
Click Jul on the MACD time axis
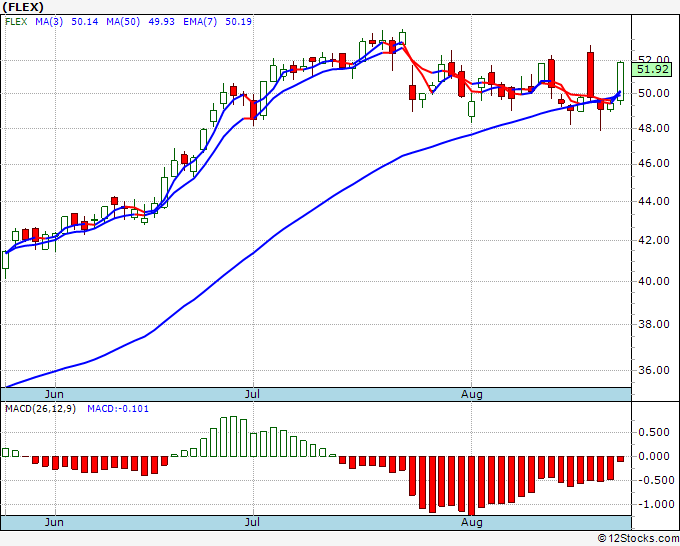(252, 522)
